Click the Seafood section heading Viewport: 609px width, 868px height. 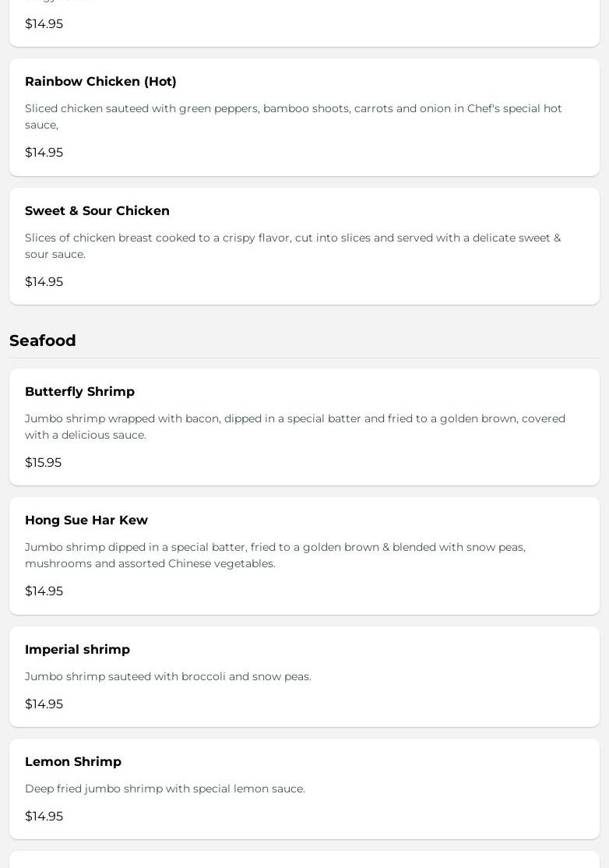43,340
